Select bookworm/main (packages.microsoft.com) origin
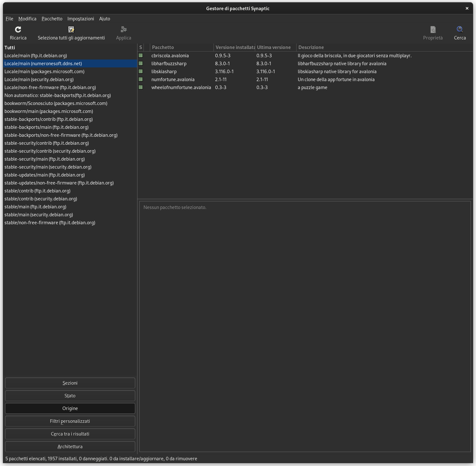Viewport: 476px width, 466px height. [x=70, y=111]
